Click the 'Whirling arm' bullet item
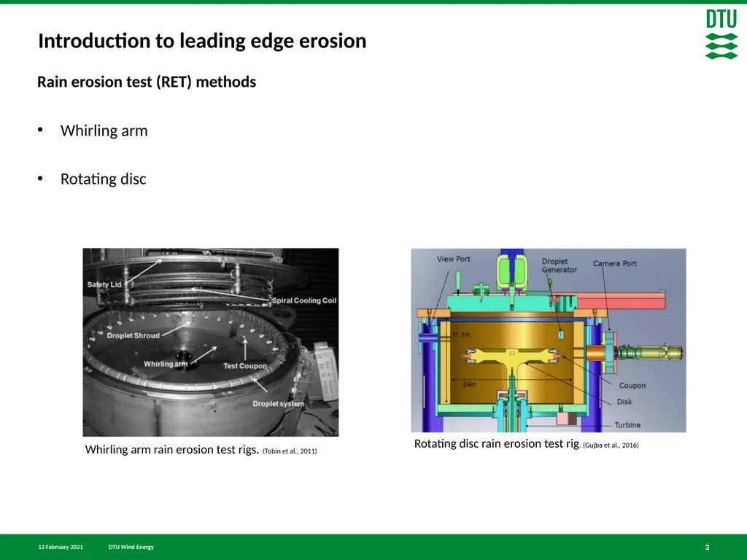This screenshot has width=747, height=560. click(104, 131)
